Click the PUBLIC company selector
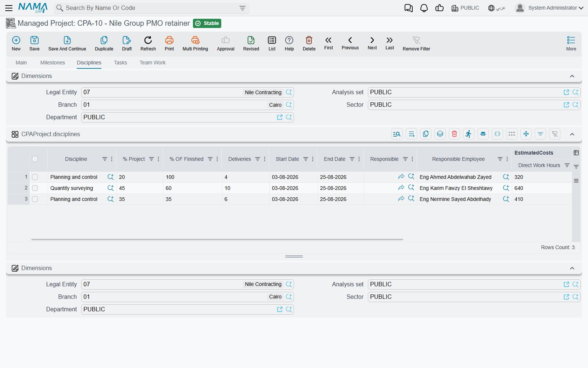 coord(465,8)
